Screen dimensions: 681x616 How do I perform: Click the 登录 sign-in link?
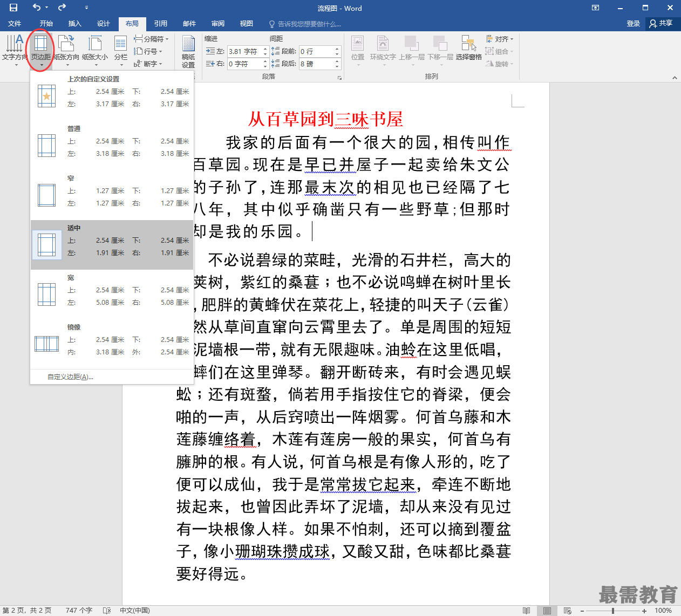(x=634, y=24)
